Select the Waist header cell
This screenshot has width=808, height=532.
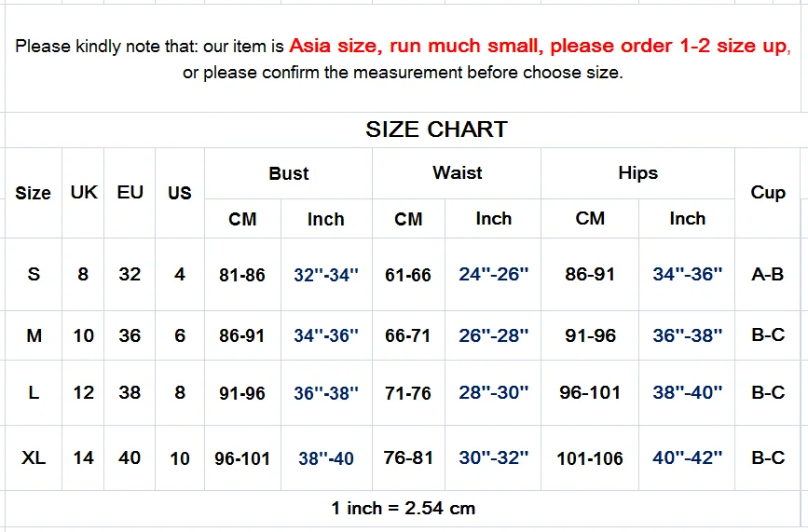point(457,173)
